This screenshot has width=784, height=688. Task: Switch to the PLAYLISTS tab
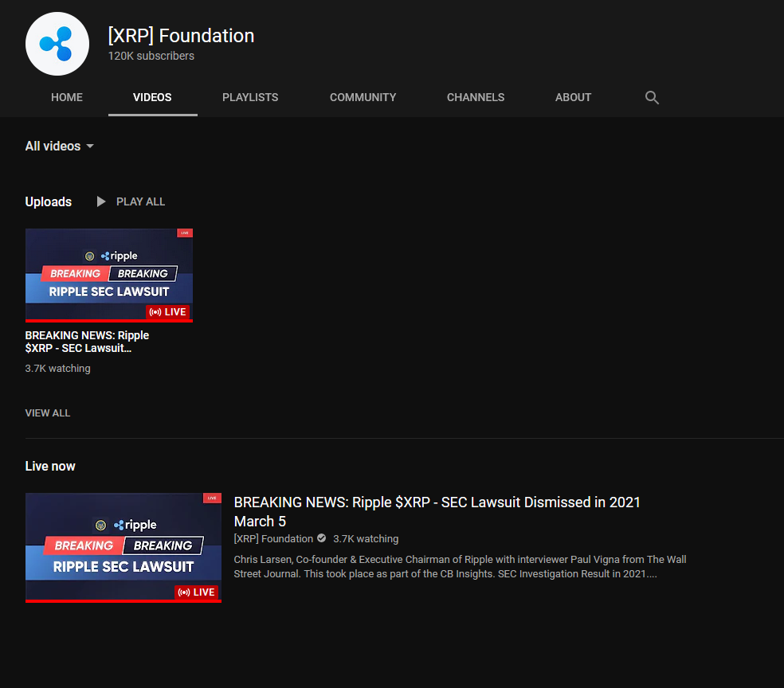click(x=249, y=97)
